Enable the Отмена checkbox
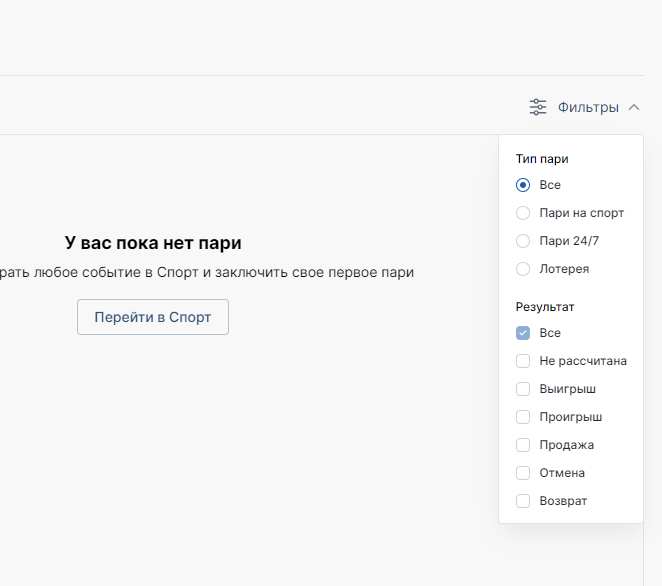The image size is (662, 586). tap(523, 473)
